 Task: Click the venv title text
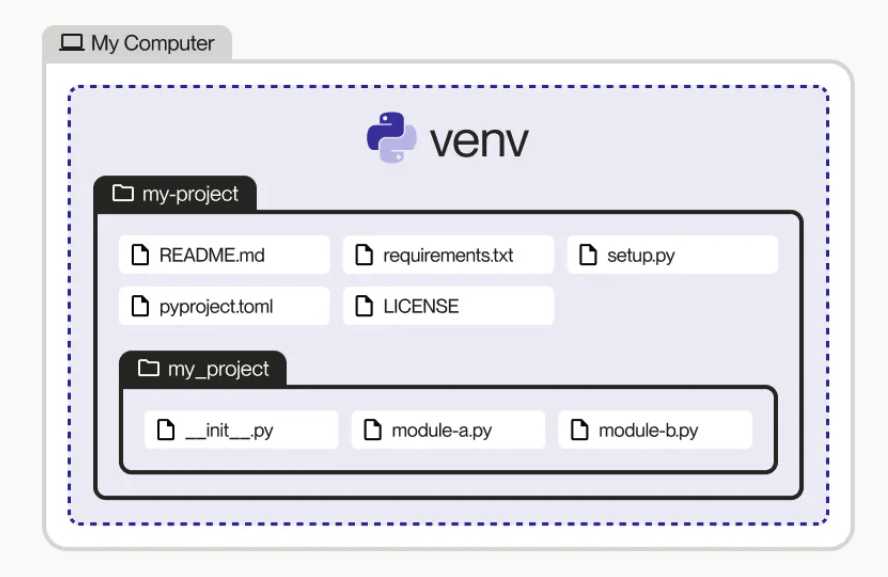tap(479, 141)
